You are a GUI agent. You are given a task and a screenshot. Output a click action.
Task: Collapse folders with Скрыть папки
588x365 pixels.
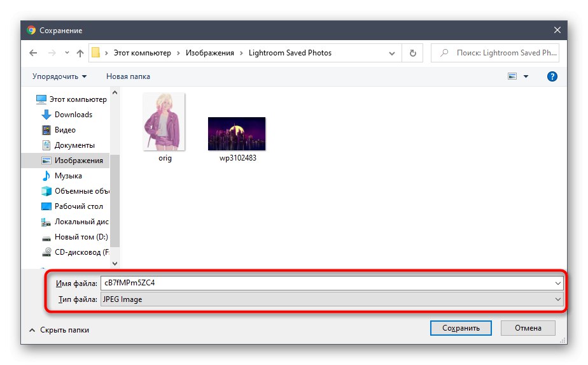pos(59,330)
